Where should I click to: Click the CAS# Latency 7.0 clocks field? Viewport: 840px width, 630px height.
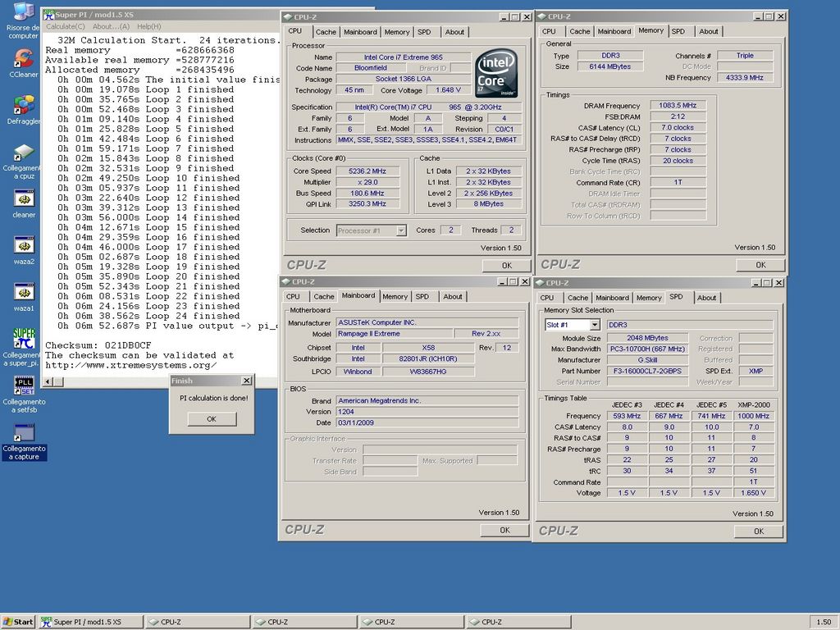pyautogui.click(x=678, y=127)
